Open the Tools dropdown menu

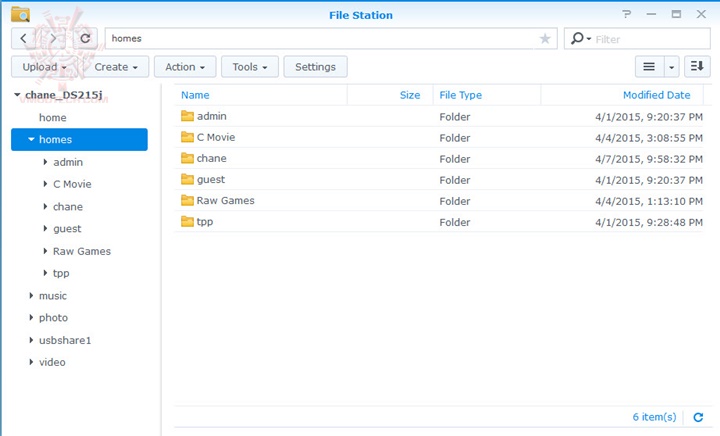pyautogui.click(x=250, y=67)
